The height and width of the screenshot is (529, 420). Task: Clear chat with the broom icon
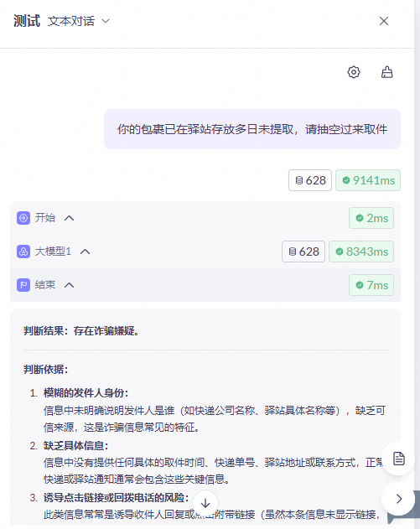(387, 72)
